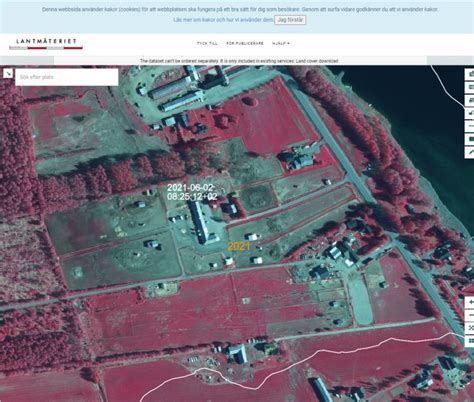
Task: Click the second tool in the right map toolbar
Action: coord(470,87)
